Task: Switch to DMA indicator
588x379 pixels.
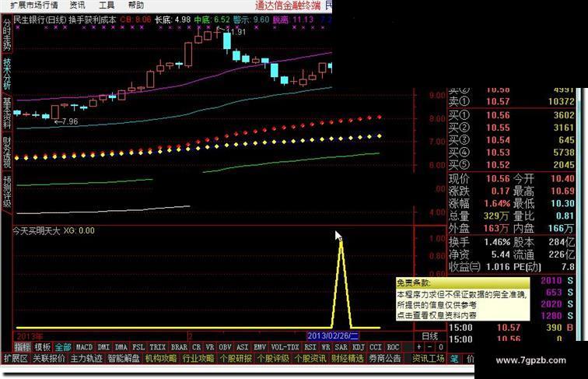Action: tap(121, 347)
